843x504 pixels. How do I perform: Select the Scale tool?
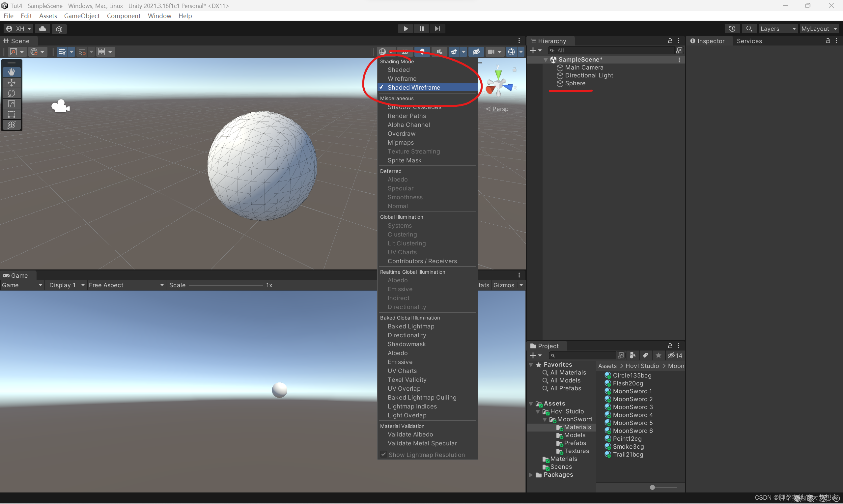point(12,103)
